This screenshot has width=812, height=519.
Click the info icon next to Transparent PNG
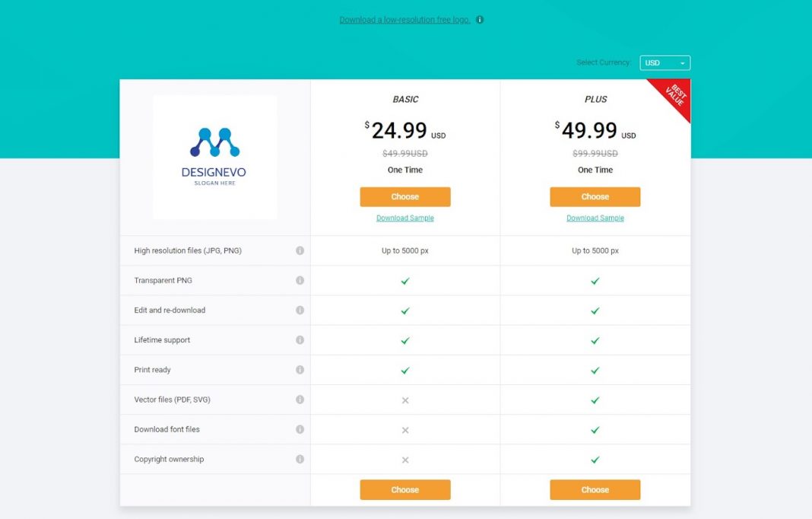coord(300,280)
